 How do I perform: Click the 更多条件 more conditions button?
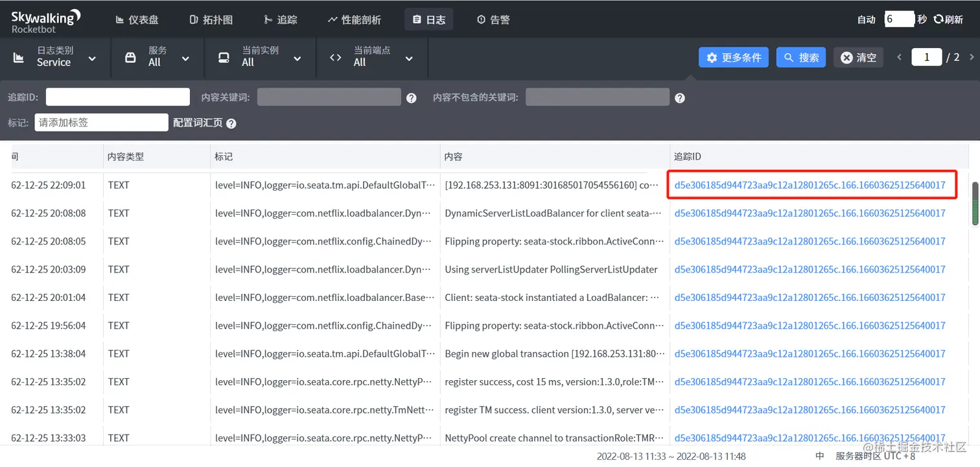tap(733, 57)
